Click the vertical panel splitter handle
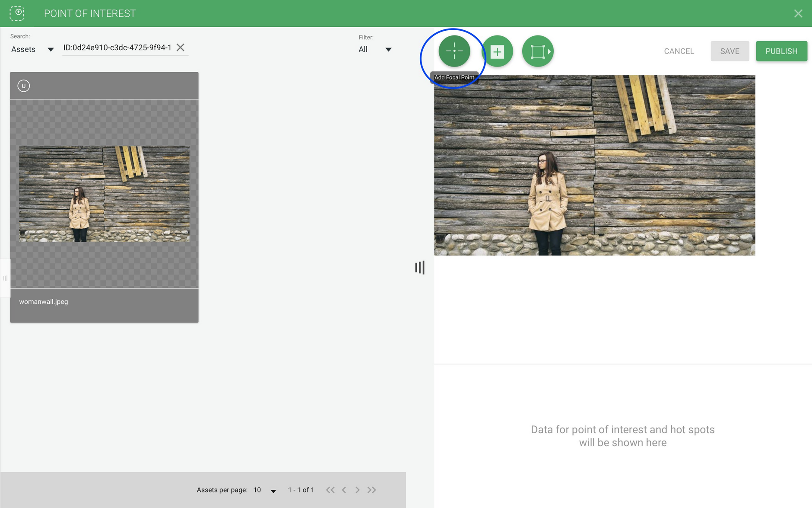Screen dimensions: 812x508 tap(420, 268)
